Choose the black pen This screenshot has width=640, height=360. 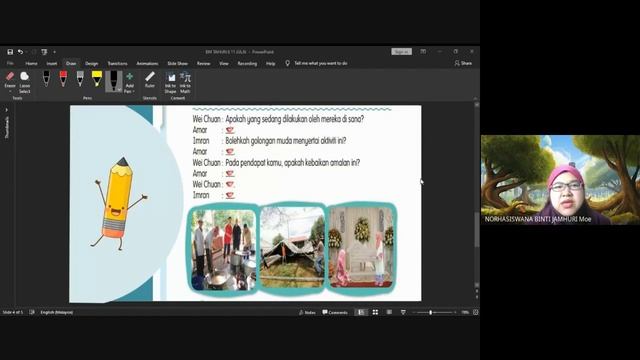(46, 79)
